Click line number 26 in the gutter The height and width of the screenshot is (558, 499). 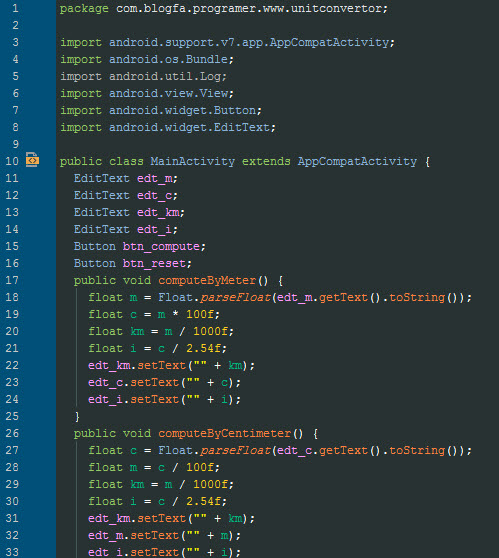tap(12, 433)
